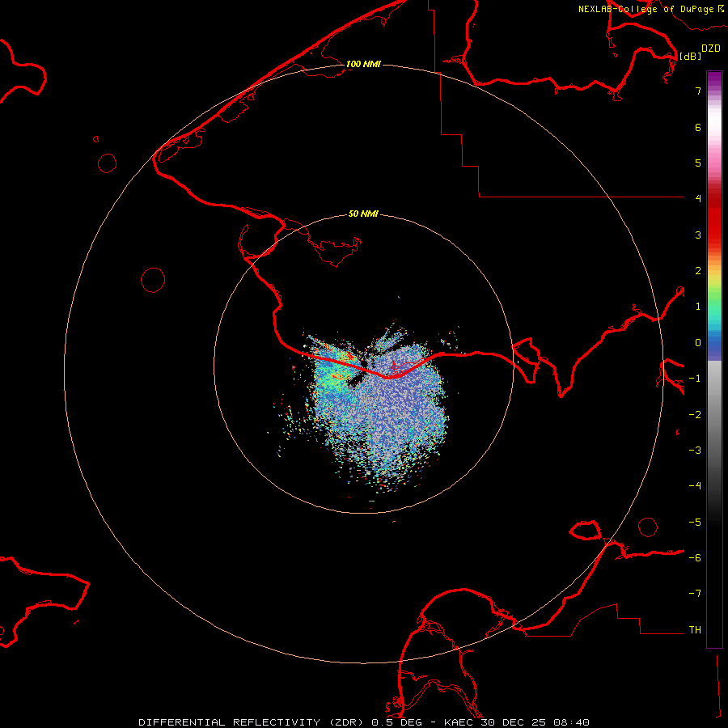Screen dimensions: 728x728
Task: Click the "30 DEC 25" date text
Action: (x=514, y=722)
